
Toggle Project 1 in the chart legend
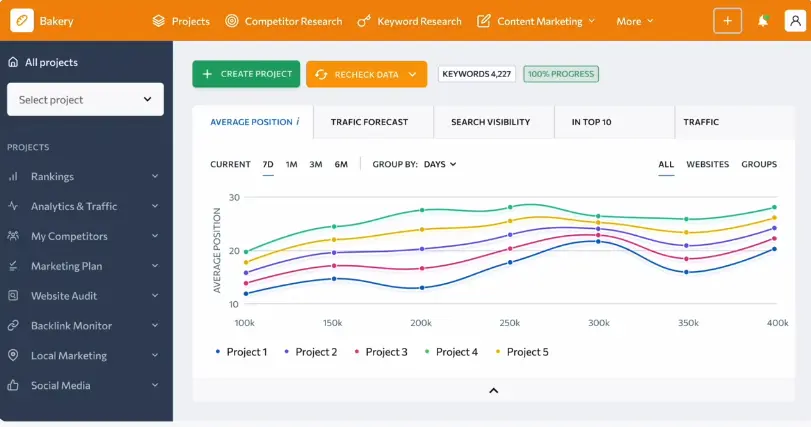[x=241, y=352]
